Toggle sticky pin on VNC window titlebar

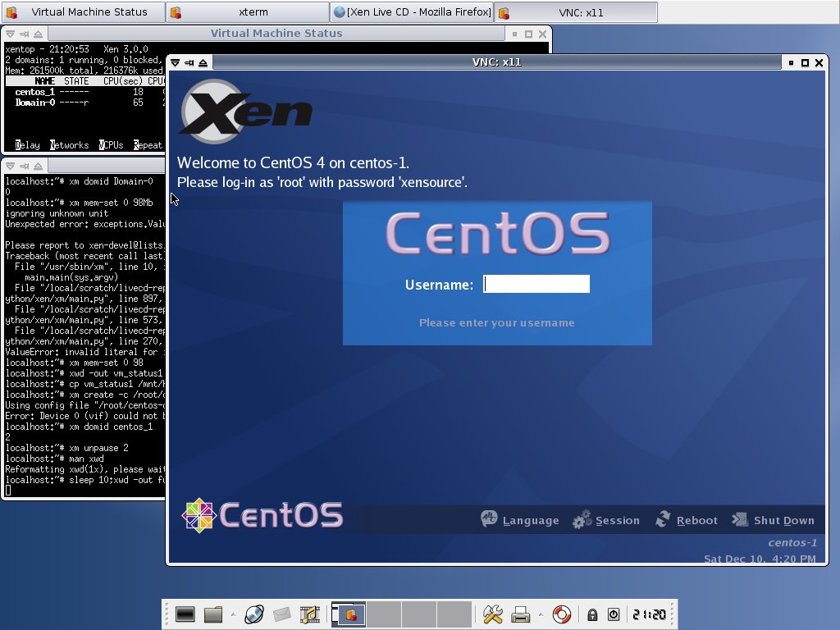tap(189, 62)
